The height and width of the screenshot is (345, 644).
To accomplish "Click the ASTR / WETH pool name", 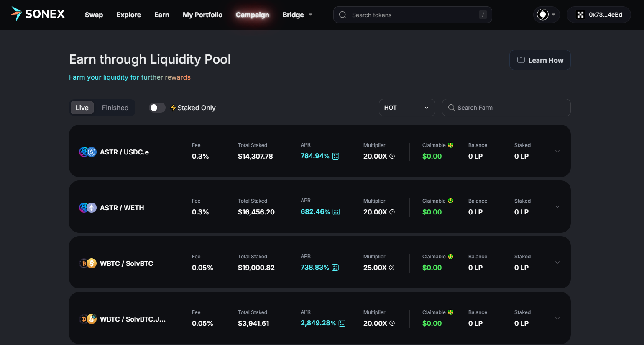I will pyautogui.click(x=122, y=208).
